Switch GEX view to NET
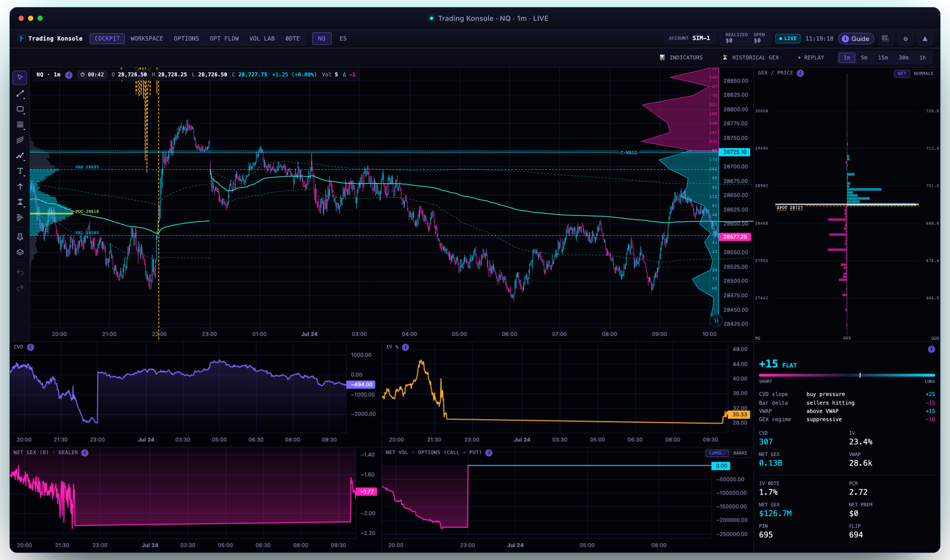Image resolution: width=950 pixels, height=560 pixels. tap(902, 74)
